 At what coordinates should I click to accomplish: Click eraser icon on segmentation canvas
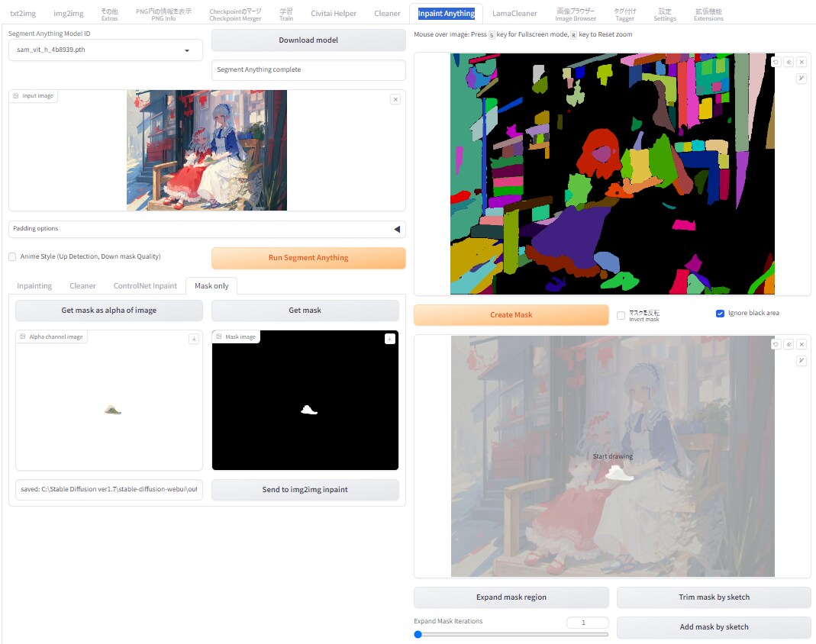[789, 63]
